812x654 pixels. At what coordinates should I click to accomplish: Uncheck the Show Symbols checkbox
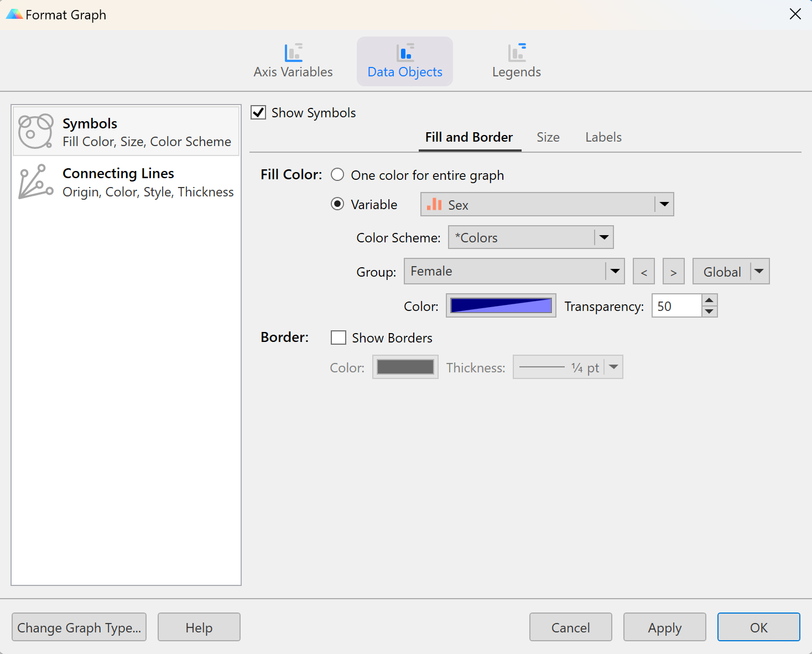coord(258,113)
